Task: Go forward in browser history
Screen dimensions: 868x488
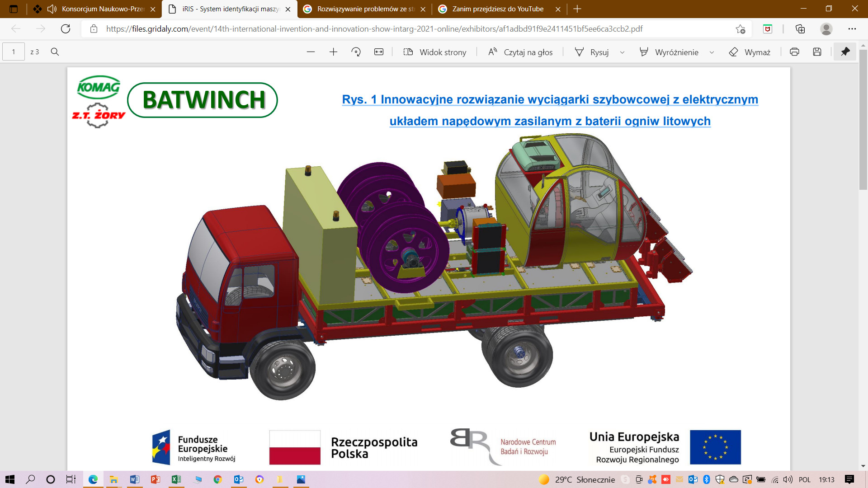Action: coord(41,29)
